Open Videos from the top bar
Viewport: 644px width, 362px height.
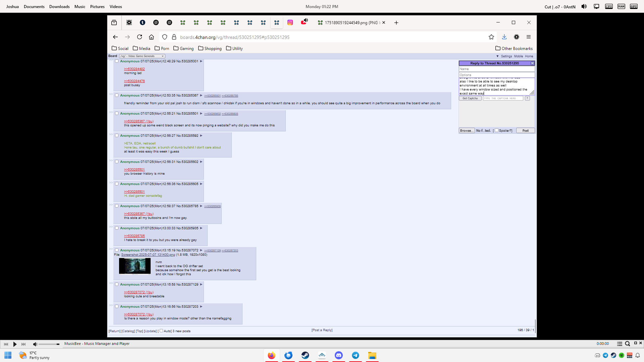click(x=116, y=6)
